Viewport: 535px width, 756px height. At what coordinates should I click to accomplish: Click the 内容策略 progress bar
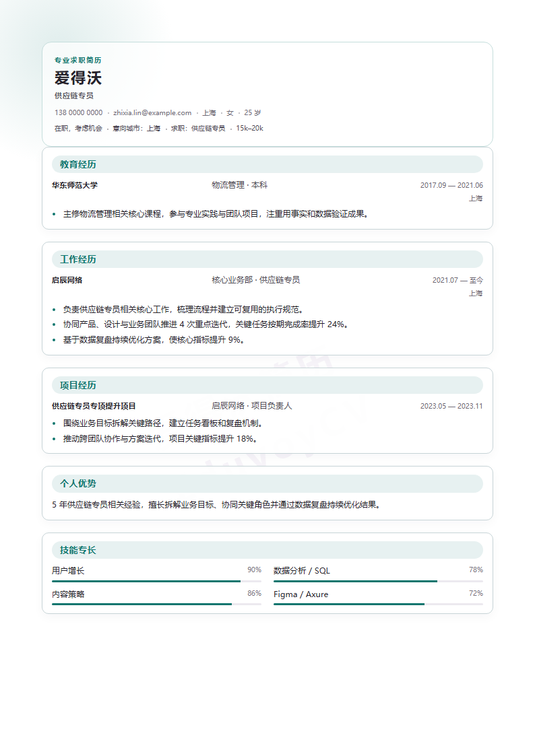[156, 604]
